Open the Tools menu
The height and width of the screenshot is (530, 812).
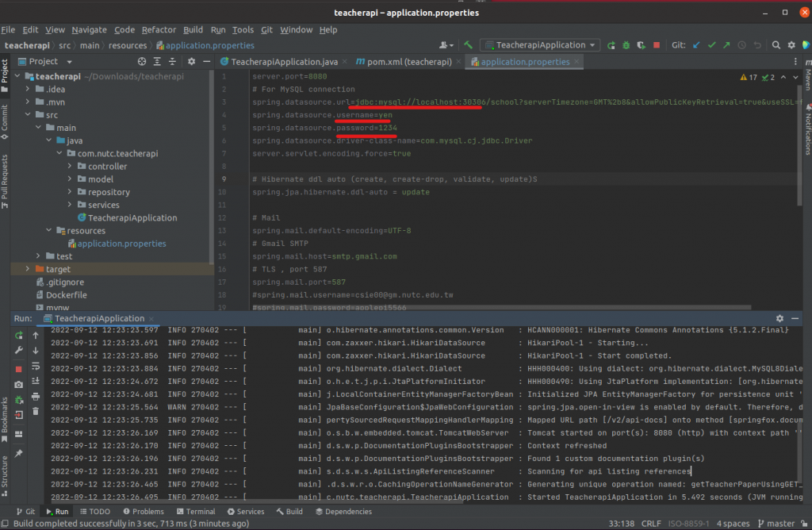pyautogui.click(x=243, y=29)
